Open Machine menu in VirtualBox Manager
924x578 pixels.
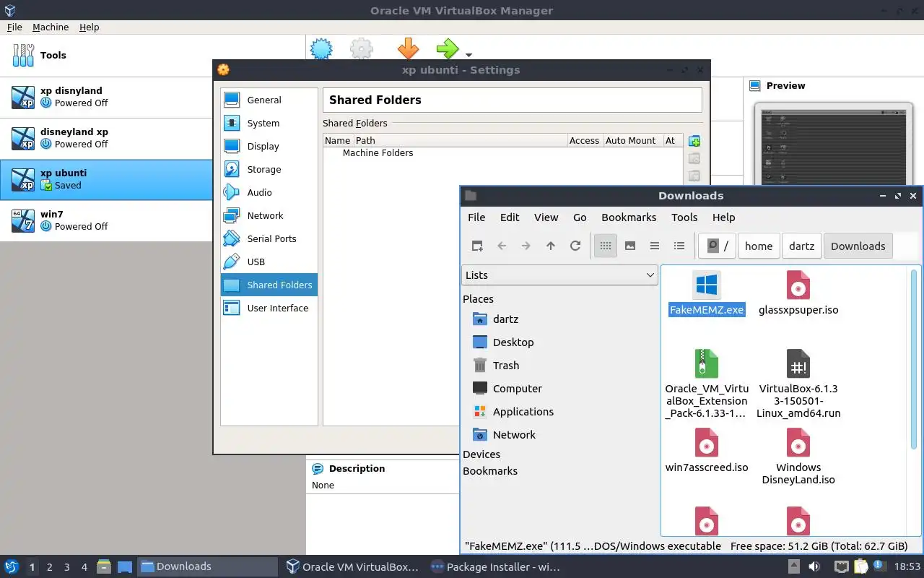click(x=51, y=27)
